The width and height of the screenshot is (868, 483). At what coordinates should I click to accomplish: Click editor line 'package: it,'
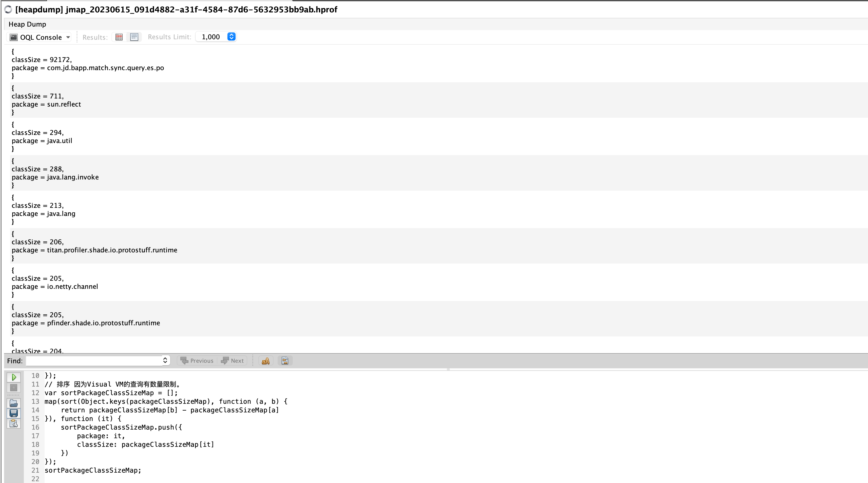101,436
